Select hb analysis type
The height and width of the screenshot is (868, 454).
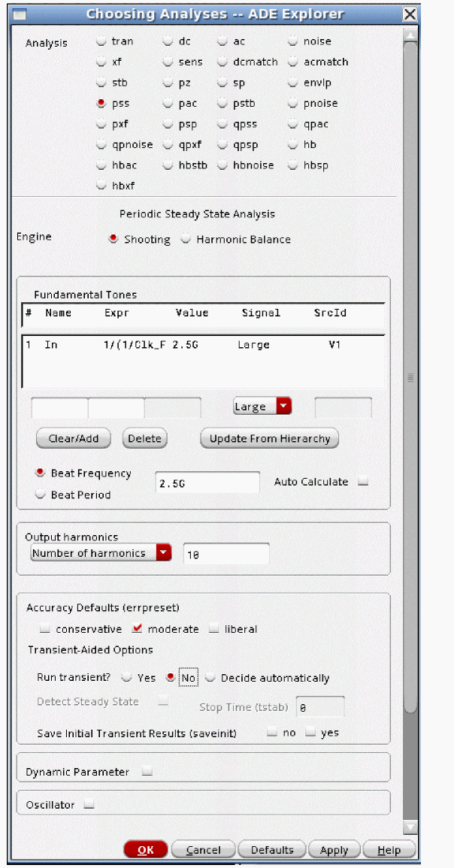pyautogui.click(x=294, y=145)
